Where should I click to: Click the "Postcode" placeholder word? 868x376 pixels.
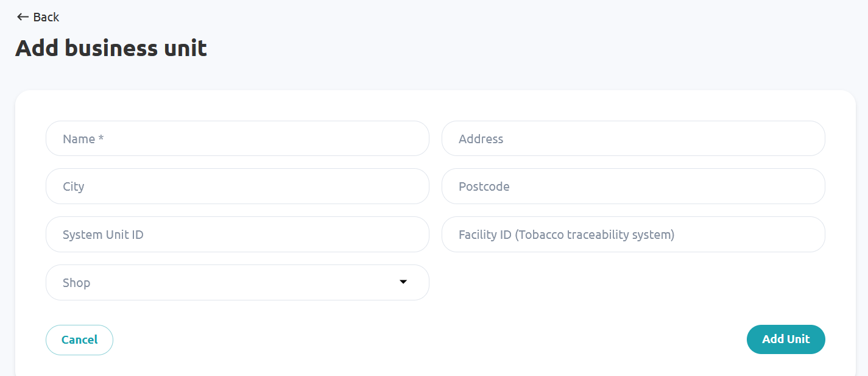coord(484,186)
